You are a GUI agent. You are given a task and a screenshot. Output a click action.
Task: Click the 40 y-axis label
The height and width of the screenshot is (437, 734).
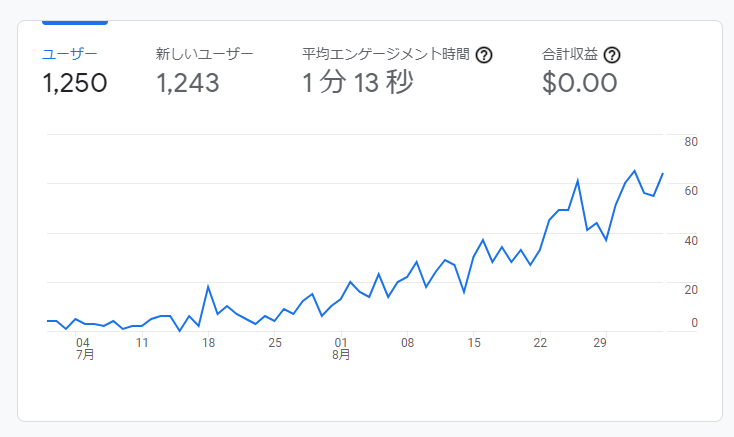[x=690, y=241]
